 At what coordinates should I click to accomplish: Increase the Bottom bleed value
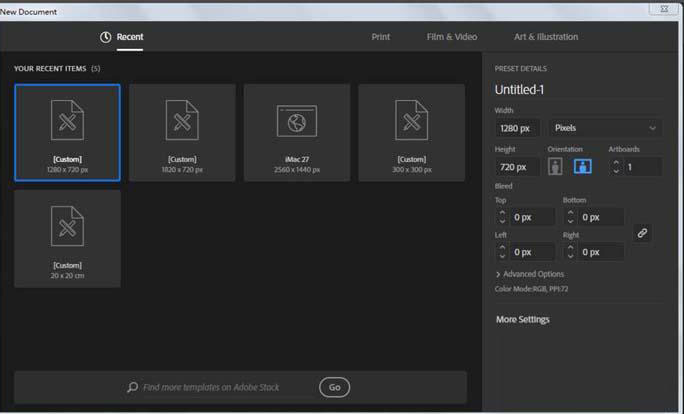tap(570, 213)
